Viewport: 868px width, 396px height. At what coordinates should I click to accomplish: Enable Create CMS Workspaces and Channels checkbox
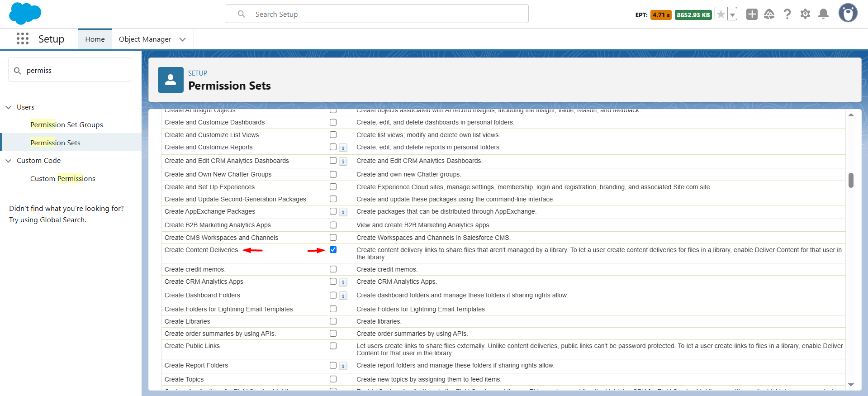click(x=333, y=237)
